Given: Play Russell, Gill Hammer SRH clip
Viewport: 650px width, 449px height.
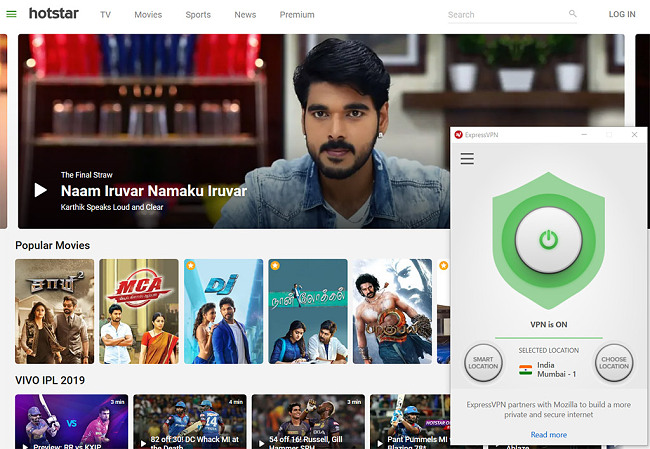Looking at the screenshot, I should 308,422.
